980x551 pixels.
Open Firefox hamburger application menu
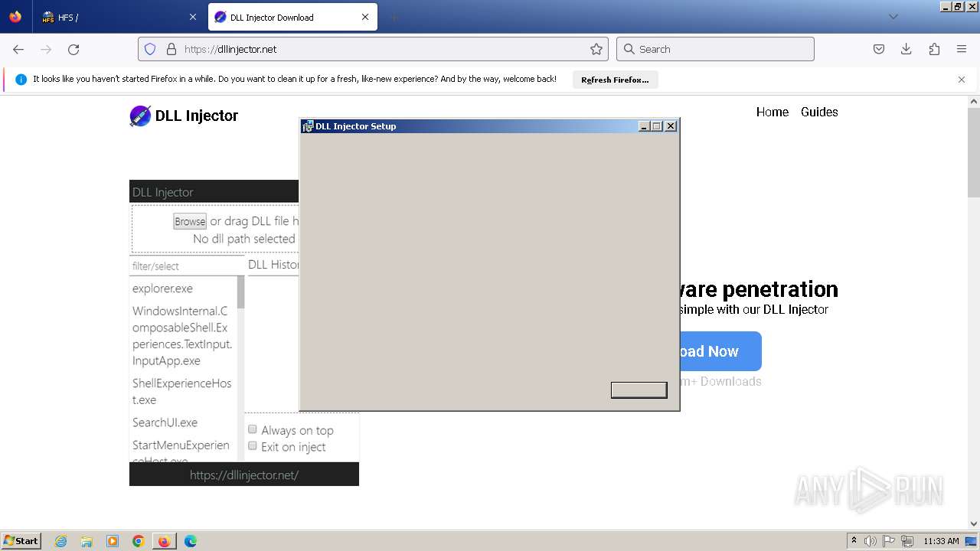[962, 49]
